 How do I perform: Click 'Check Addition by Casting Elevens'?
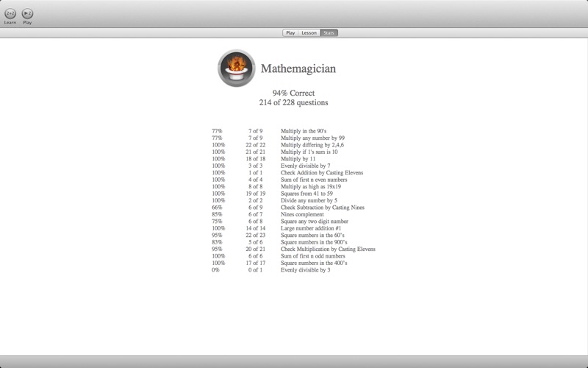(321, 173)
